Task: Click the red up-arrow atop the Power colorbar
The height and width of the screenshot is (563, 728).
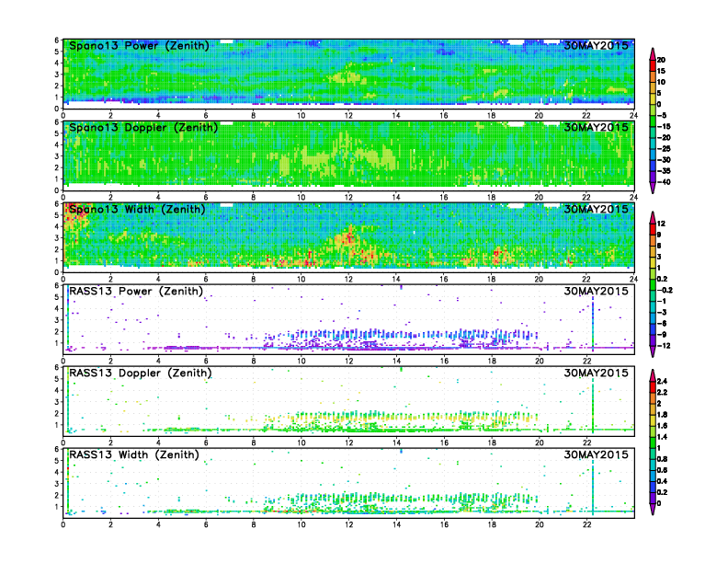Action: click(x=652, y=52)
